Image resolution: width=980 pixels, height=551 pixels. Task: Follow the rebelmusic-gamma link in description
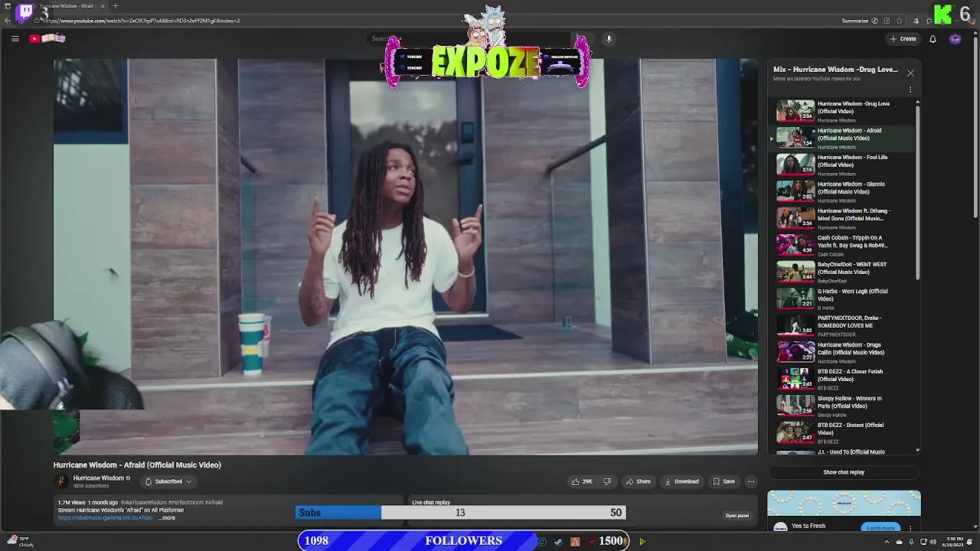click(106, 518)
